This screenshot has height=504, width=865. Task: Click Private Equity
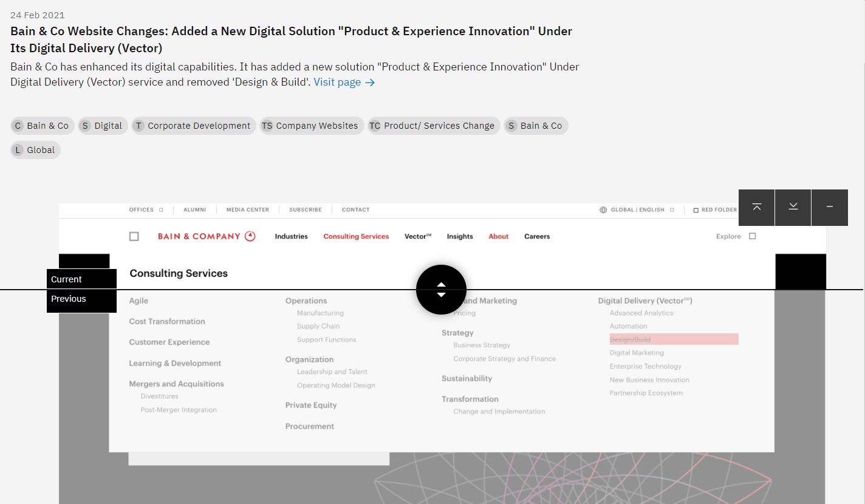coord(311,405)
